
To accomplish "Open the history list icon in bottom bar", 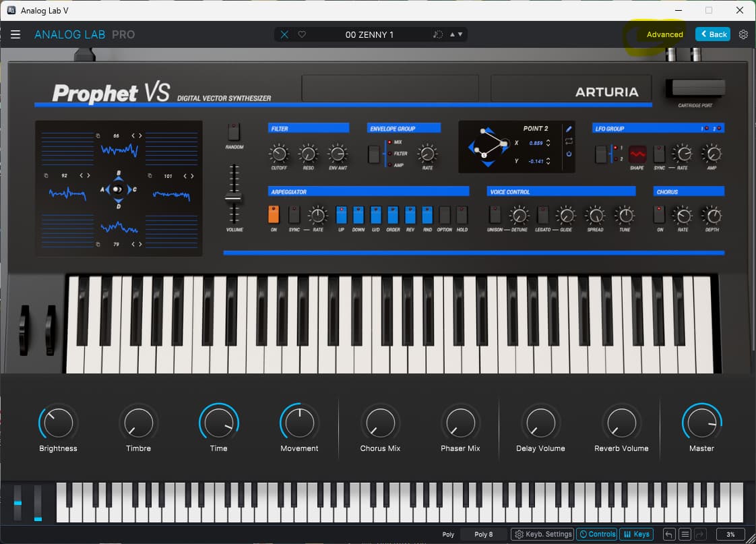I will coord(685,535).
